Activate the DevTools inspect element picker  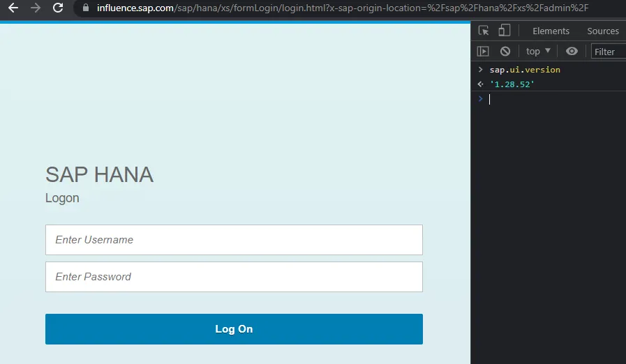(484, 31)
